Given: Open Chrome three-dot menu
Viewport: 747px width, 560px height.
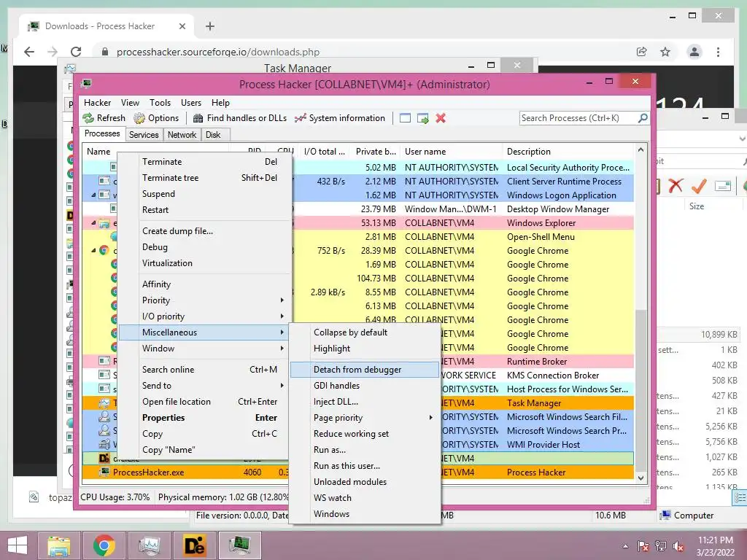Looking at the screenshot, I should (718, 52).
